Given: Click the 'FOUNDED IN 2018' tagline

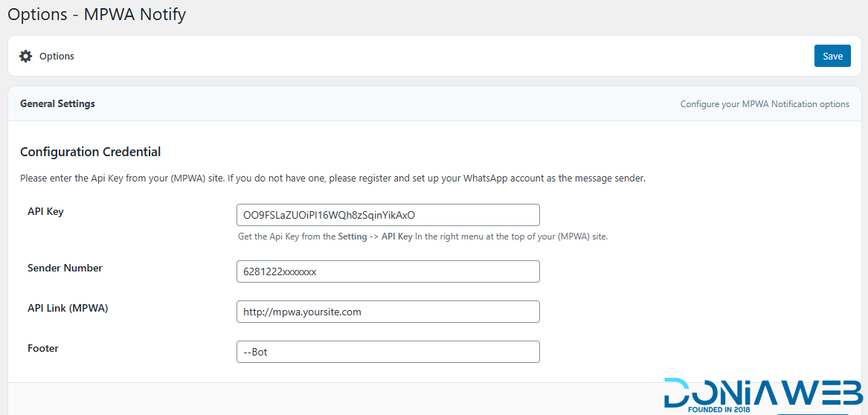Looking at the screenshot, I should (x=718, y=411).
